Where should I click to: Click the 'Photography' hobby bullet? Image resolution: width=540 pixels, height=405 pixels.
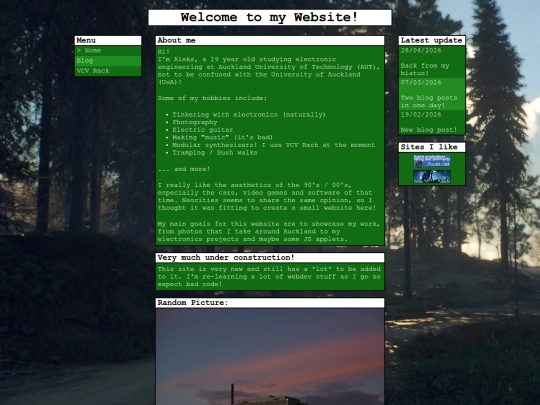[195, 122]
